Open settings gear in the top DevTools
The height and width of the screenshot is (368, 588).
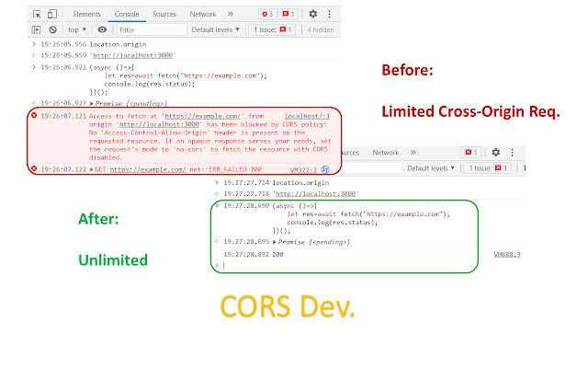click(x=312, y=15)
